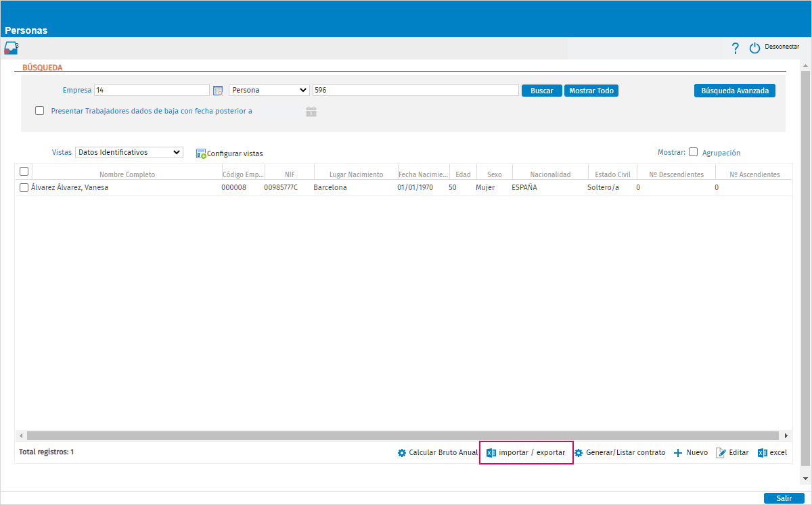
Task: Click the birth date 01/01/1970
Action: point(415,188)
